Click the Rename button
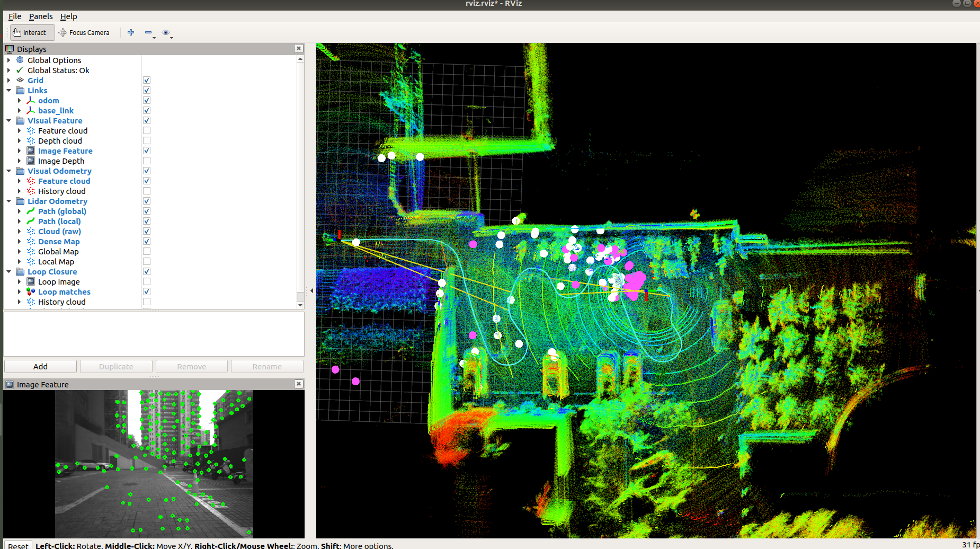Screen dimensions: 980x549 click(x=267, y=366)
